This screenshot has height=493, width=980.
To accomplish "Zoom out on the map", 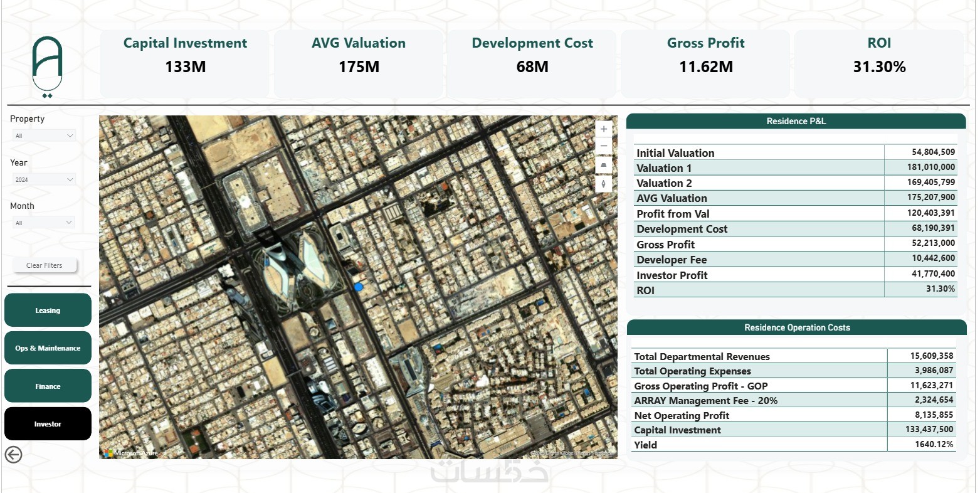I will (604, 146).
